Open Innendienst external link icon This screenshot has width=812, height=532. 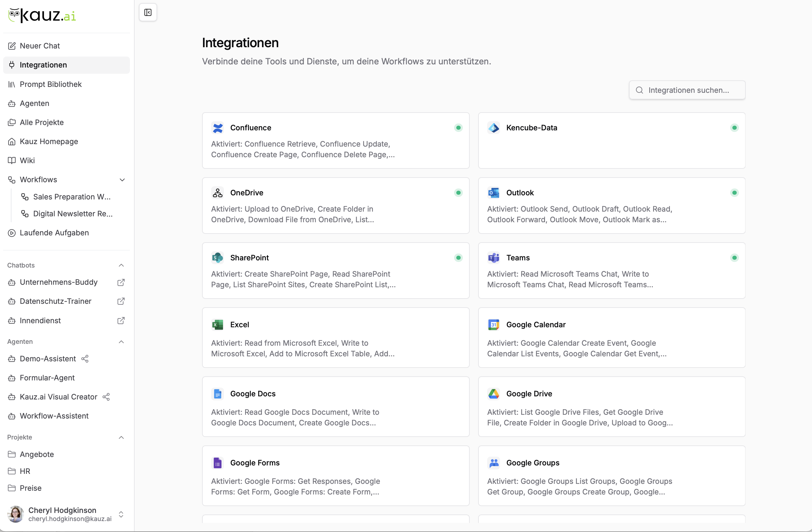point(121,321)
